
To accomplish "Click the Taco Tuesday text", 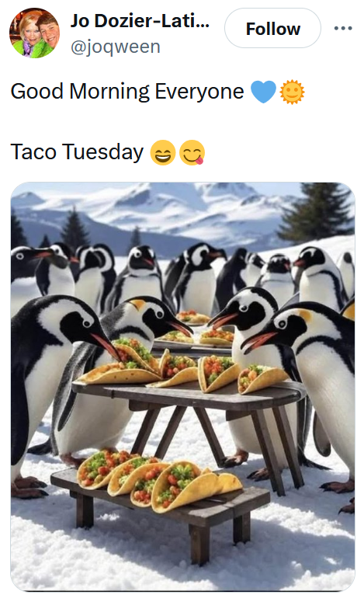I will 77,152.
